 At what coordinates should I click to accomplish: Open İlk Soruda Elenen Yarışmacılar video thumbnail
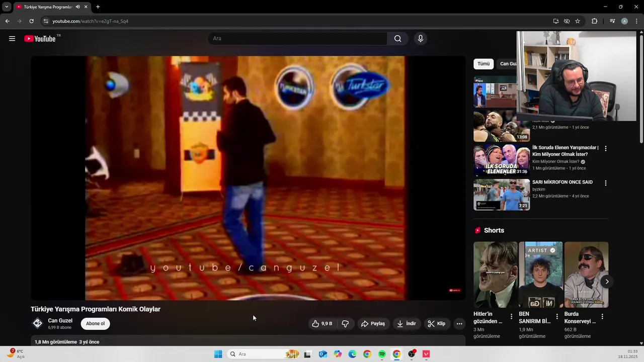(502, 160)
